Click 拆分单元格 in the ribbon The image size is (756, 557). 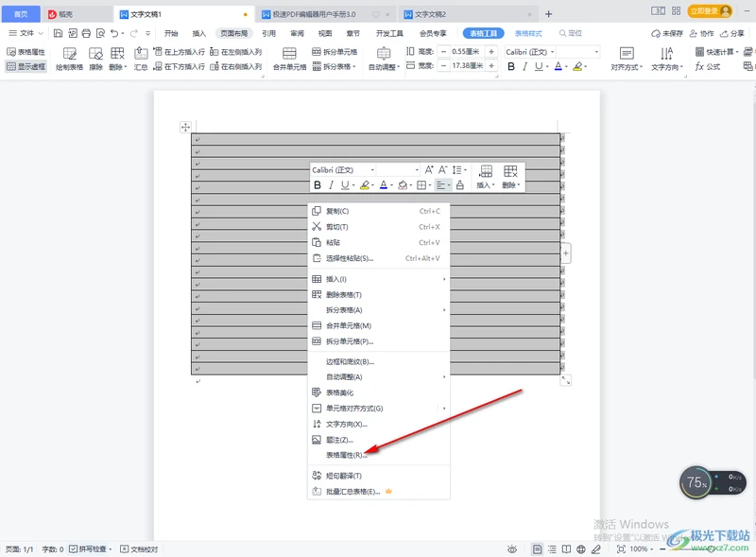(x=335, y=52)
